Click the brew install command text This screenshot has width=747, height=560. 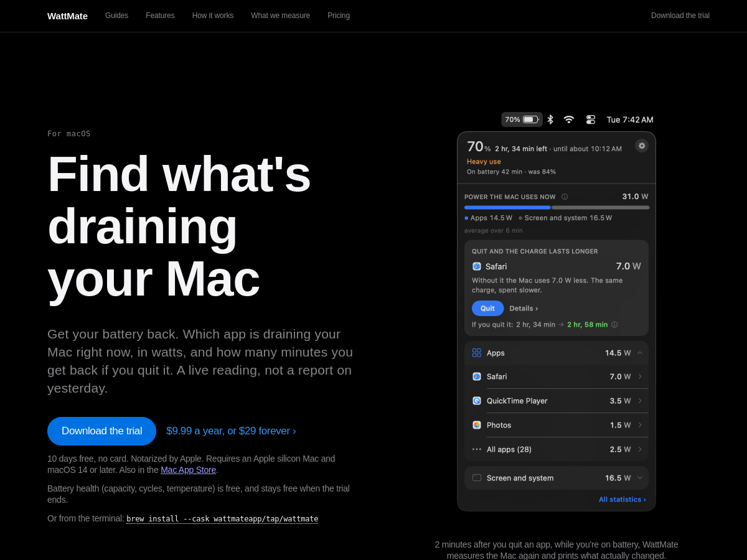click(x=222, y=519)
